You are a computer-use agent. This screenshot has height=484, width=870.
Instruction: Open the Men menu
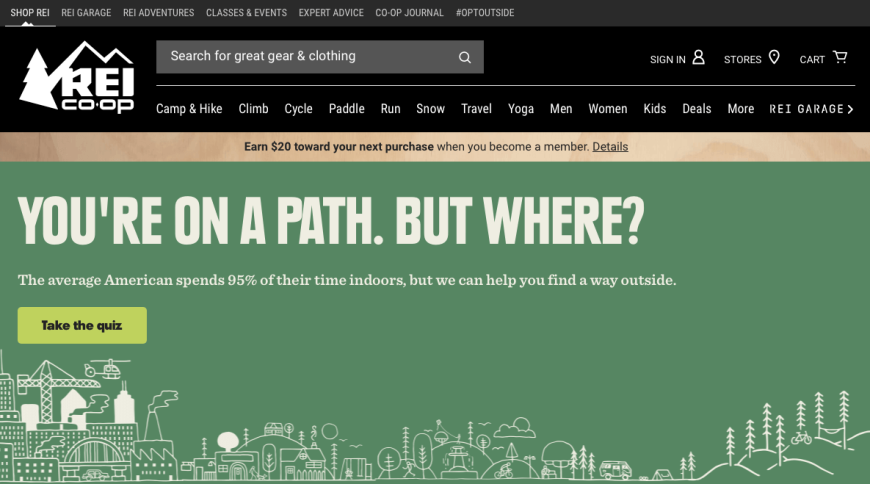click(x=561, y=109)
